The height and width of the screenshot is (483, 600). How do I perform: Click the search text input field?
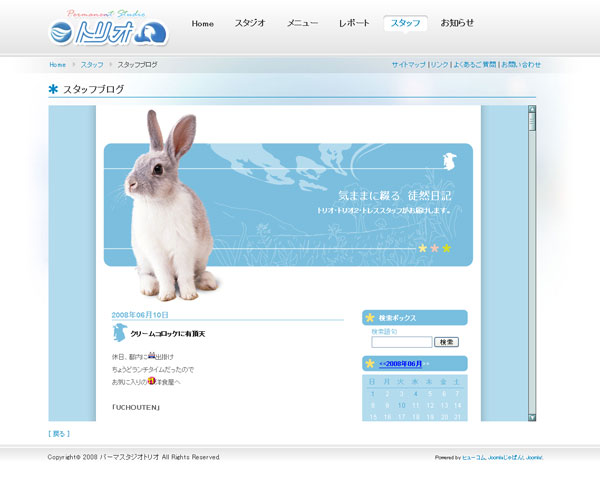click(x=401, y=342)
